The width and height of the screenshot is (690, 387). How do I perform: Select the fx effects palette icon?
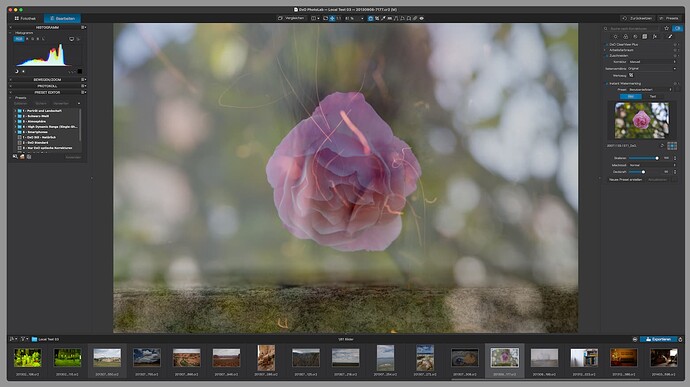655,37
